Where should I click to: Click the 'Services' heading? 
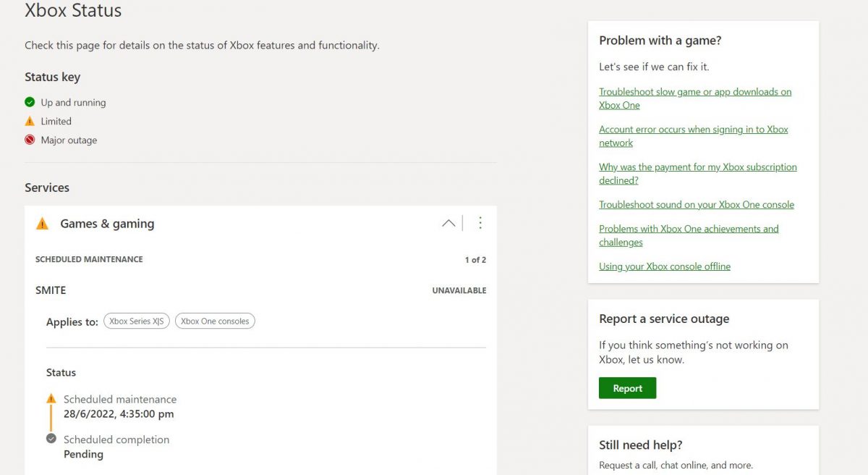click(x=47, y=188)
